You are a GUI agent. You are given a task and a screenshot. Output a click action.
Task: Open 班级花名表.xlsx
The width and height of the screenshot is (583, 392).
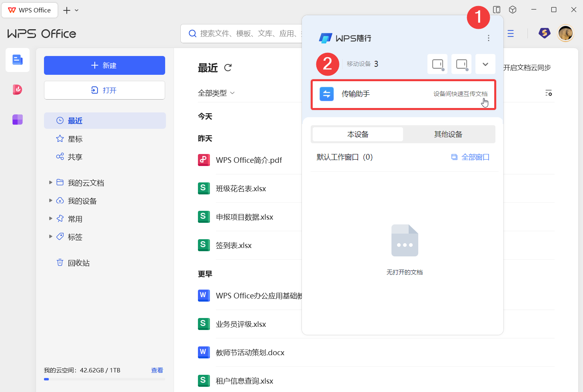coord(241,188)
